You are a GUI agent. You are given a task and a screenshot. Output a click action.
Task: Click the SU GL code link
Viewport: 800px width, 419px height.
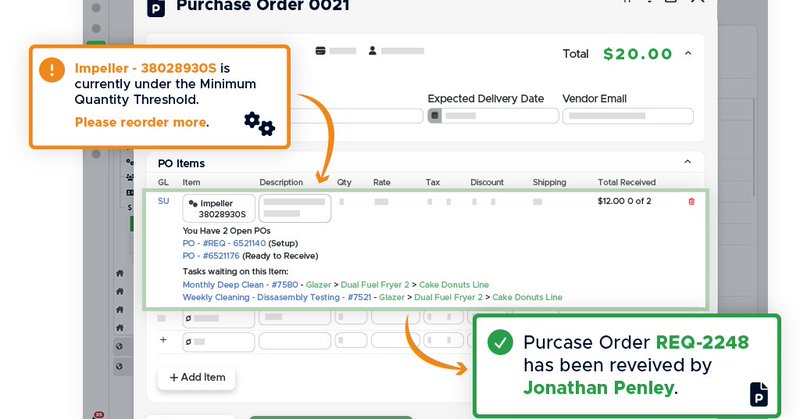tap(163, 201)
